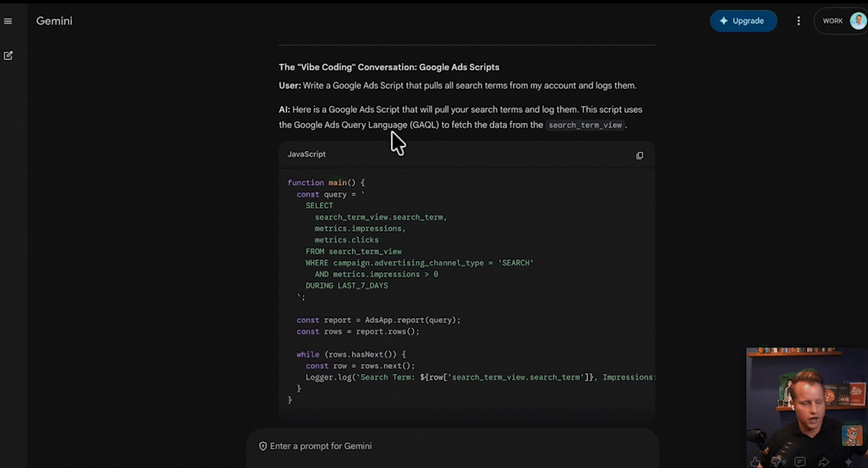
Task: Click the share arrow icon
Action: [823, 462]
